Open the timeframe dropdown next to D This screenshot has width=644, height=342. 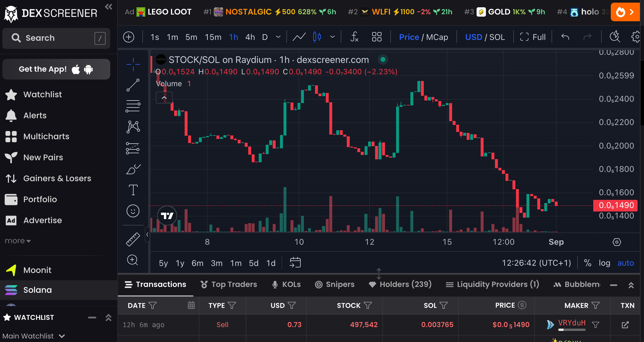pyautogui.click(x=278, y=37)
